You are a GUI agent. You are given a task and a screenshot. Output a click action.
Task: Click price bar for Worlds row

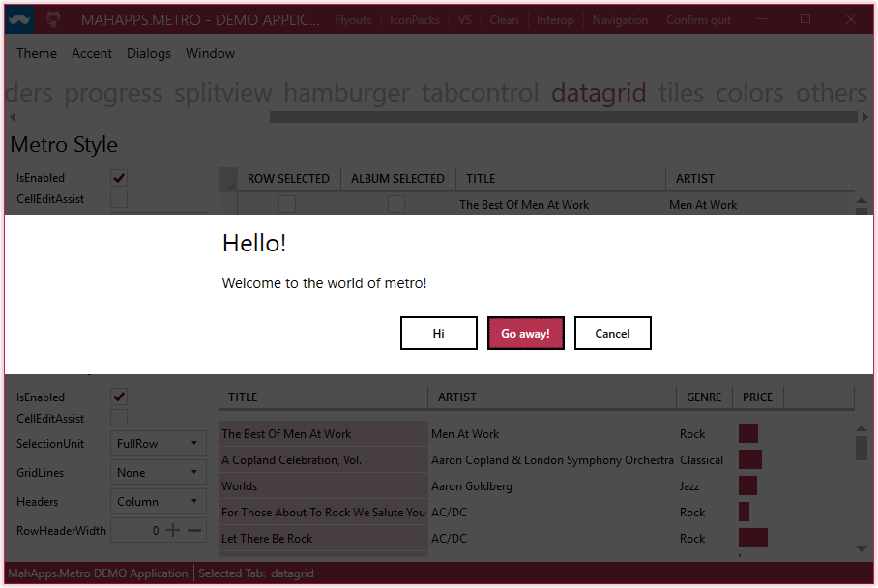pos(747,485)
